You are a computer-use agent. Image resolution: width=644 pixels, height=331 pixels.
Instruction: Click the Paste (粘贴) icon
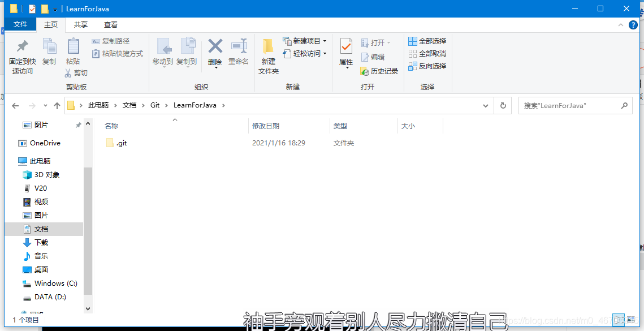click(x=73, y=48)
